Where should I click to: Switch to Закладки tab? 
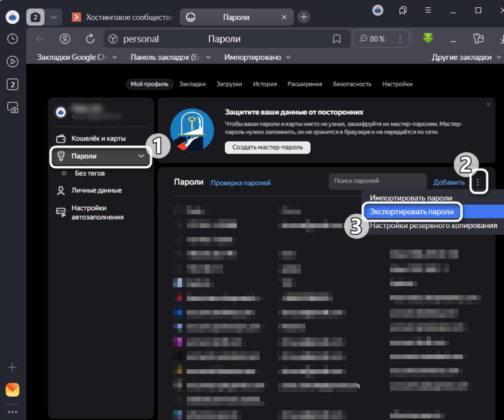[x=192, y=84]
